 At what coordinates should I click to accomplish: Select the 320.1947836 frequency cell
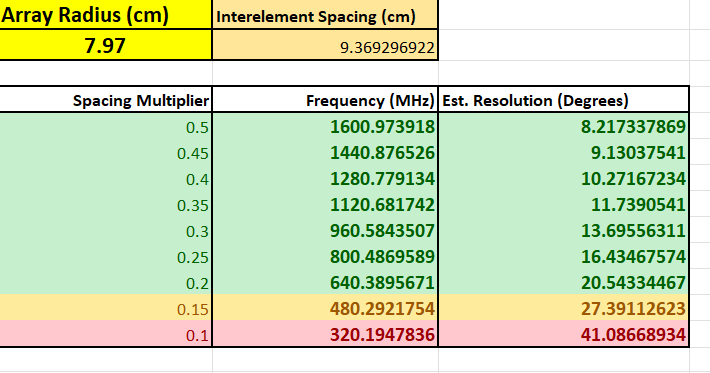[x=325, y=334]
